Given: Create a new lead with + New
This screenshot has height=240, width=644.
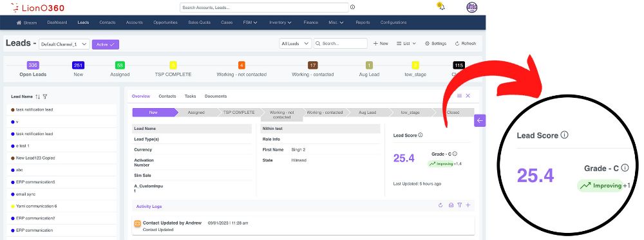Looking at the screenshot, I should coord(381,44).
